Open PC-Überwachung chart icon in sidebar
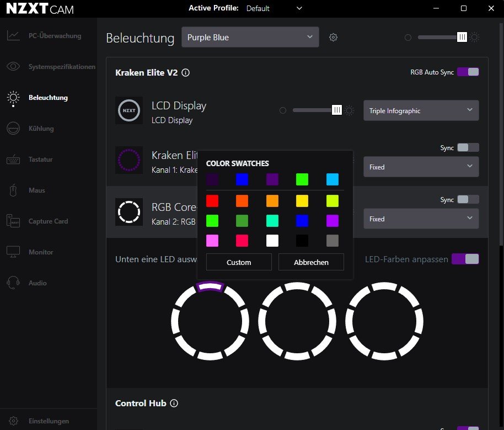This screenshot has height=430, width=504. pos(13,35)
